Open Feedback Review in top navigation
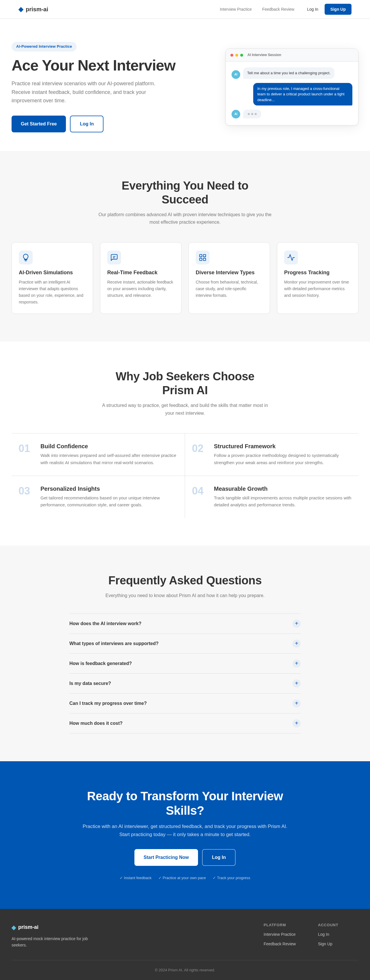370x980 pixels. [x=278, y=10]
